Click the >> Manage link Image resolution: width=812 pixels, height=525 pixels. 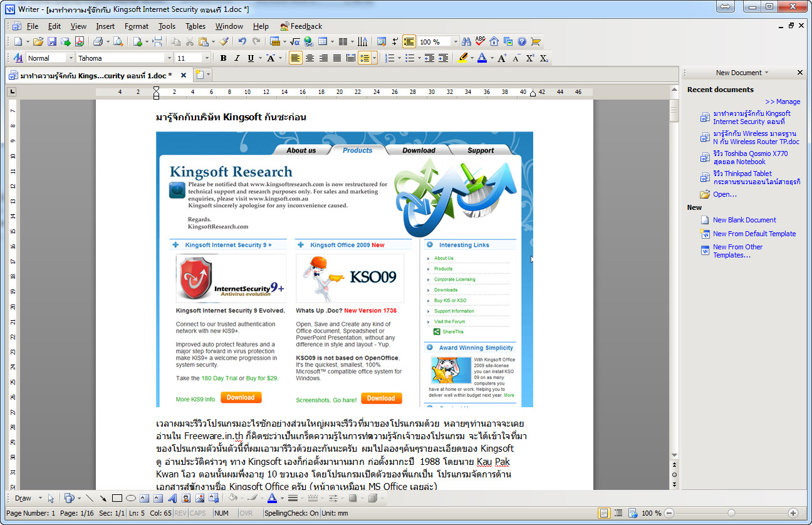click(x=783, y=101)
